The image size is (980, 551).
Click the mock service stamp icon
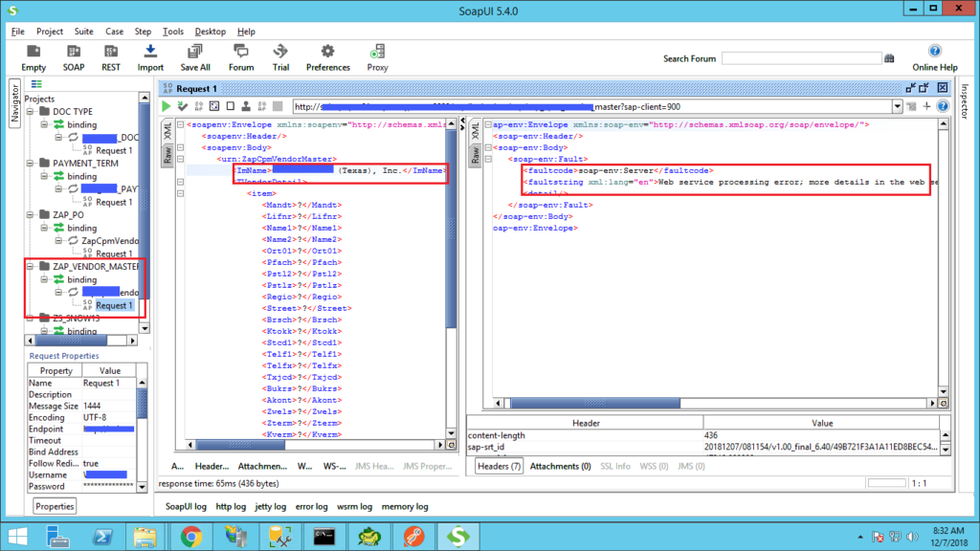(246, 106)
